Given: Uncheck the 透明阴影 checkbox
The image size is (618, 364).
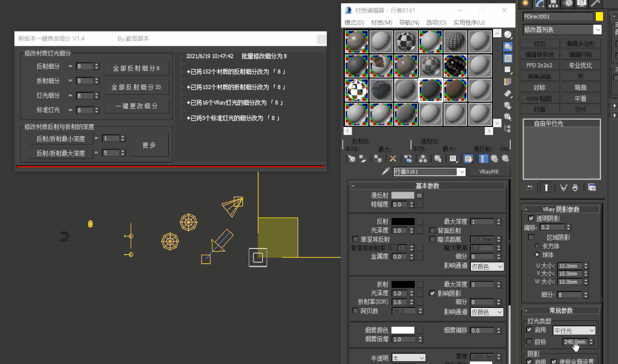Looking at the screenshot, I should (x=531, y=219).
